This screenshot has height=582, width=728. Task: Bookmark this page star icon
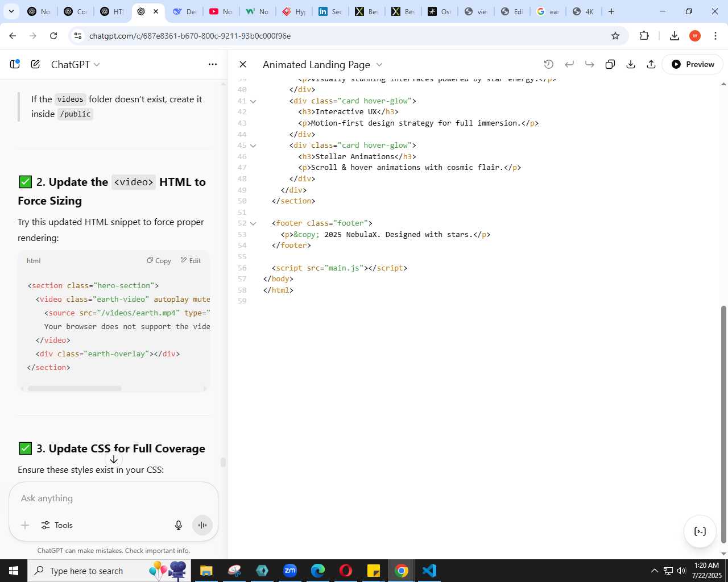tap(615, 36)
